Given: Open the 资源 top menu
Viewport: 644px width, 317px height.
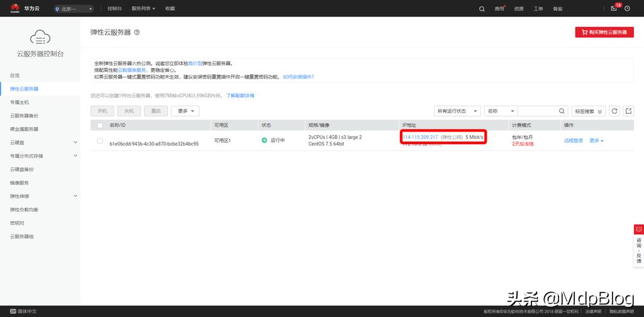Looking at the screenshot, I should coord(519,9).
